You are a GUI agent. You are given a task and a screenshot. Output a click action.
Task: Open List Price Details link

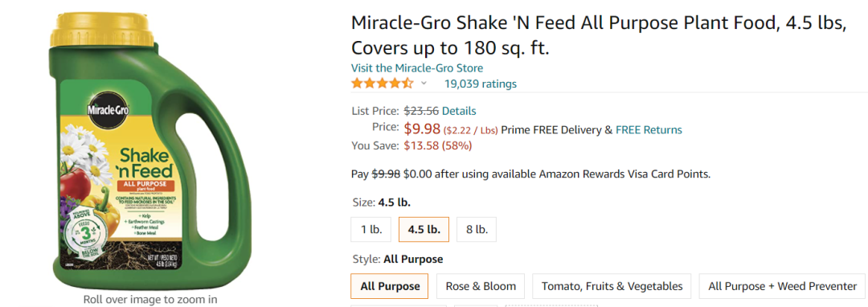[x=459, y=111]
